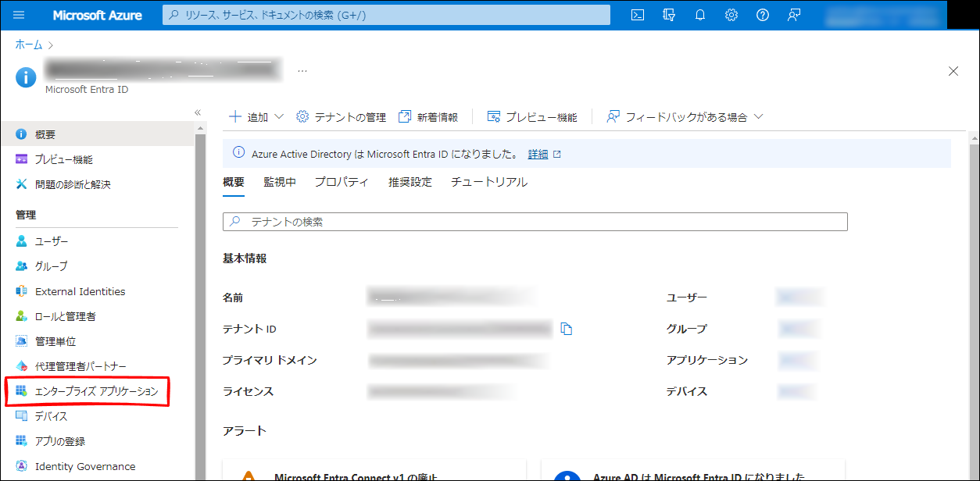The width and height of the screenshot is (980, 481).
Task: Open the notifications bell icon
Action: [x=700, y=15]
